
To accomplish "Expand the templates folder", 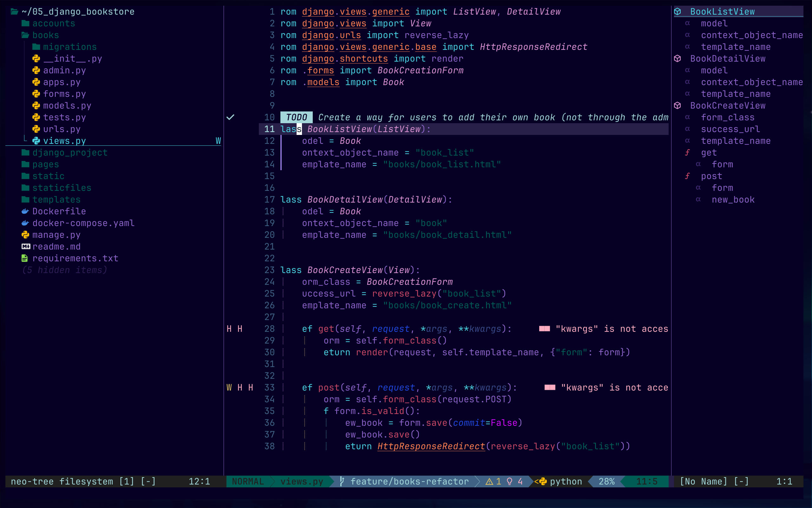I will click(x=25, y=200).
